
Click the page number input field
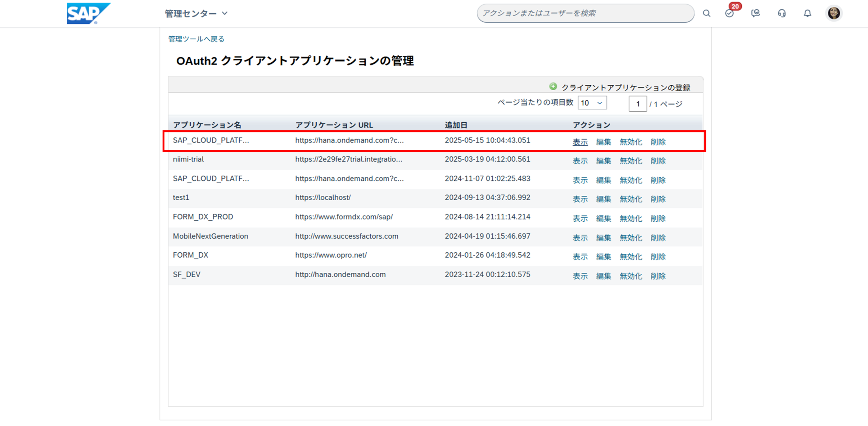point(637,104)
